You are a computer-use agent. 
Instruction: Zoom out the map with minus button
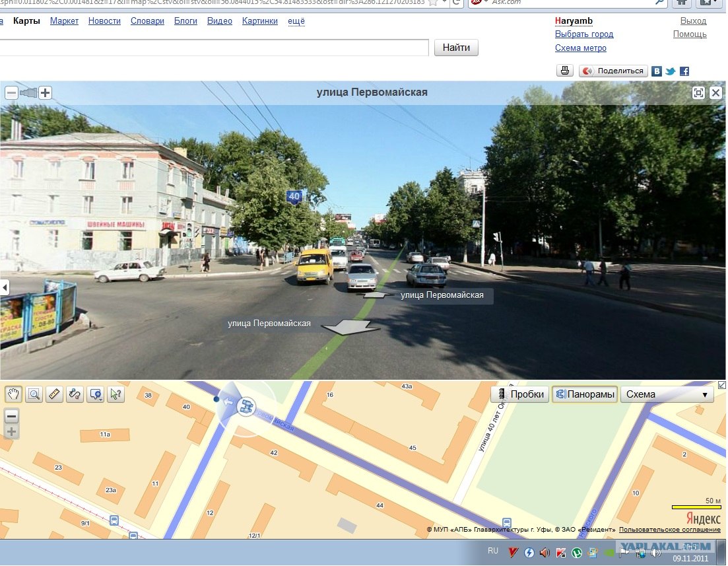coord(12,416)
